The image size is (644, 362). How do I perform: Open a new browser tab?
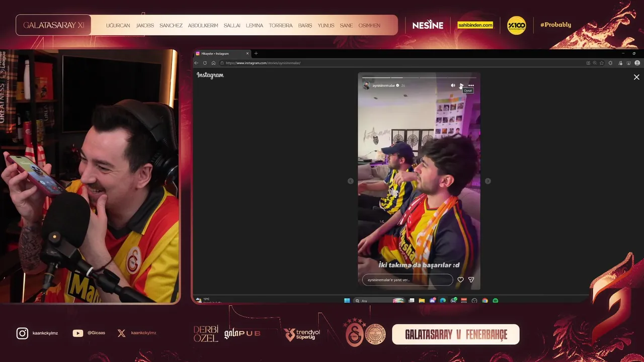click(256, 53)
